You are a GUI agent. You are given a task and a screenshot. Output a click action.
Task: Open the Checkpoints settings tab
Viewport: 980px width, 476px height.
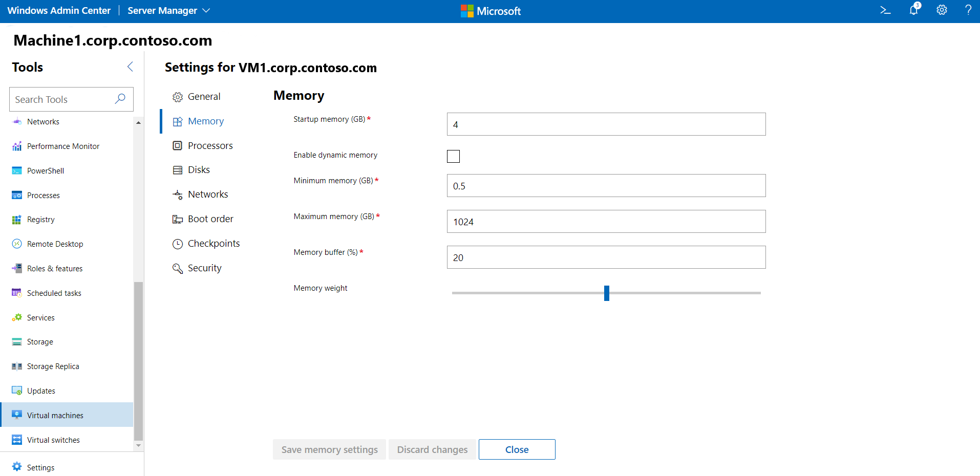[x=214, y=243]
